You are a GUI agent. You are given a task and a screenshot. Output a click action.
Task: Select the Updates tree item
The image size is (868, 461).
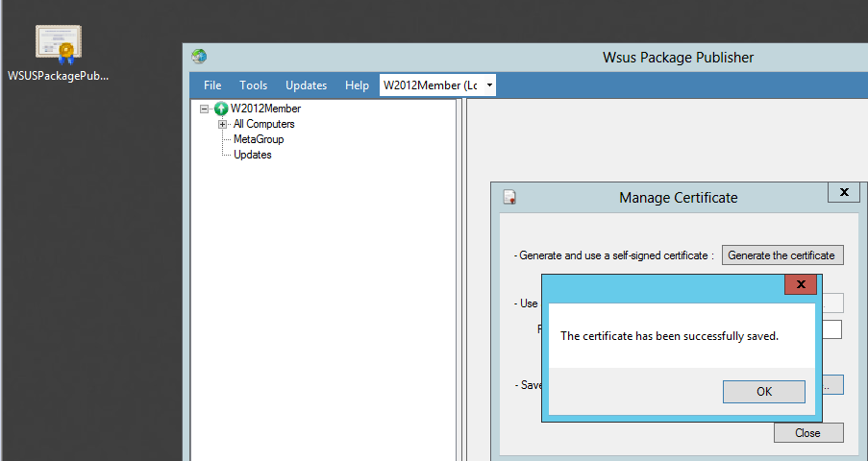[253, 155]
